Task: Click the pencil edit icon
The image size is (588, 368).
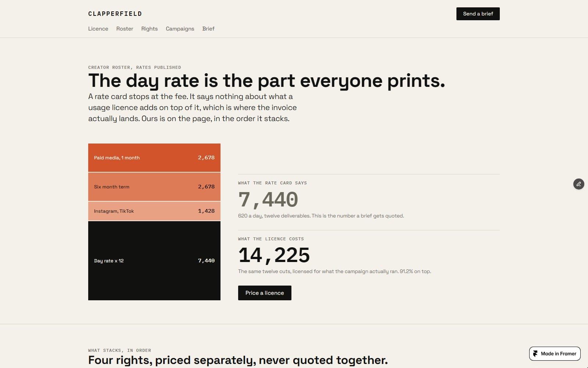Action: [579, 184]
